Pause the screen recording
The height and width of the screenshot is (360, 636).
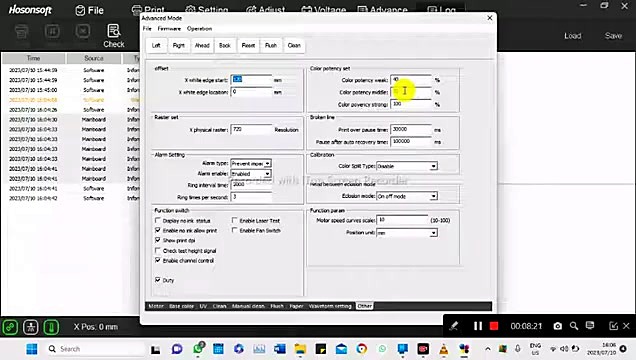[x=478, y=326]
